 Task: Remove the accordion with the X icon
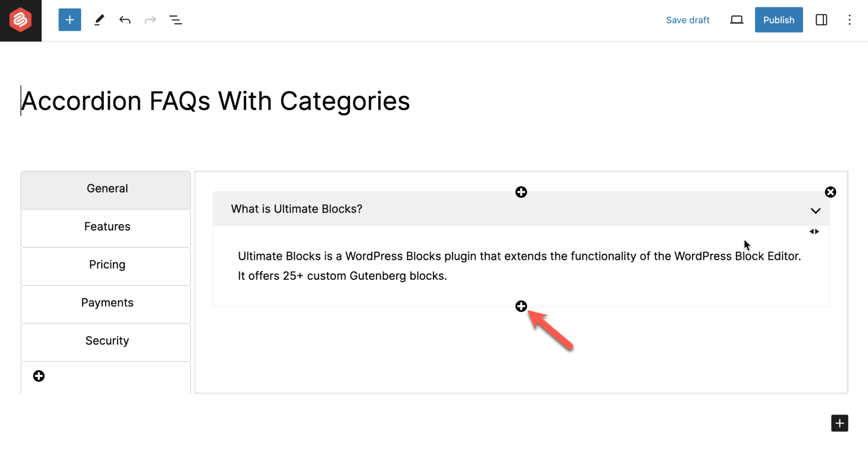(x=830, y=192)
